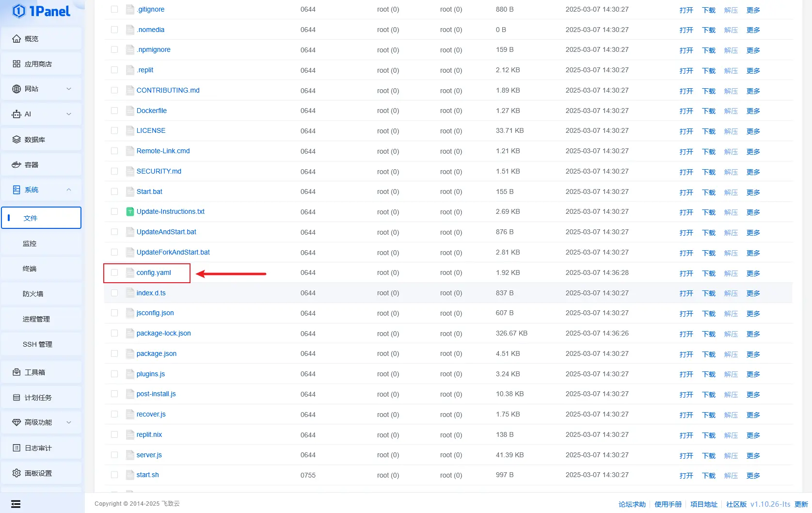The width and height of the screenshot is (812, 513).
Task: Expand the AI menu chevron
Action: pyautogui.click(x=69, y=114)
